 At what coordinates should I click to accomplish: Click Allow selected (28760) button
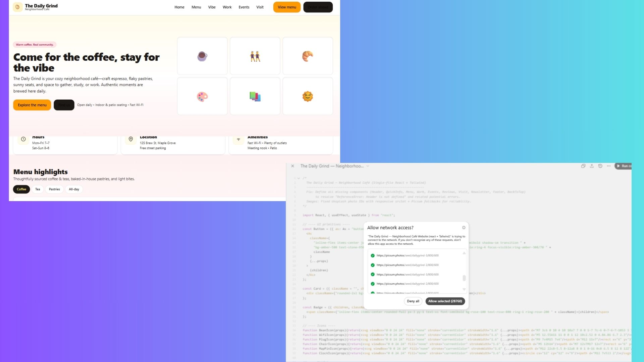(445, 301)
